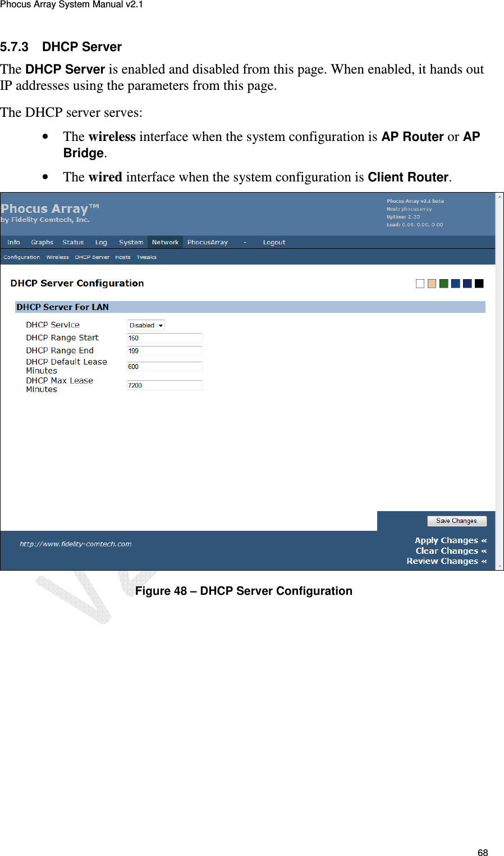
Task: Select the Configuration sub-tab
Action: pyautogui.click(x=22, y=257)
